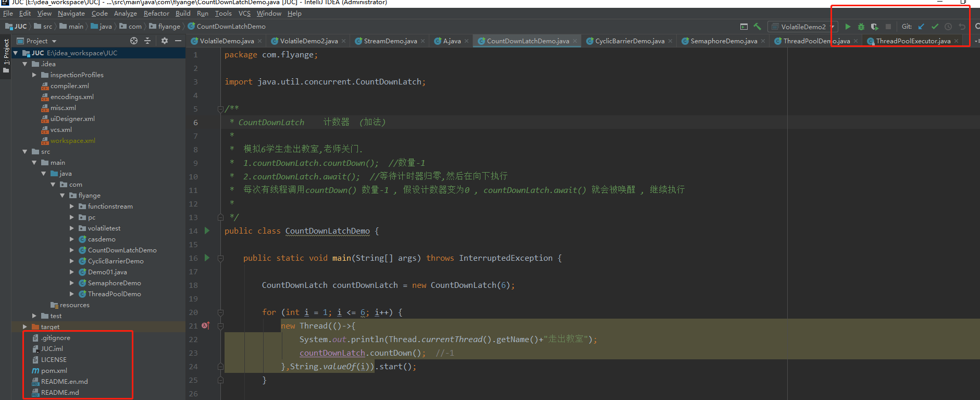Click the run gutter arrow beside main method
The image size is (980, 400).
[x=207, y=258]
